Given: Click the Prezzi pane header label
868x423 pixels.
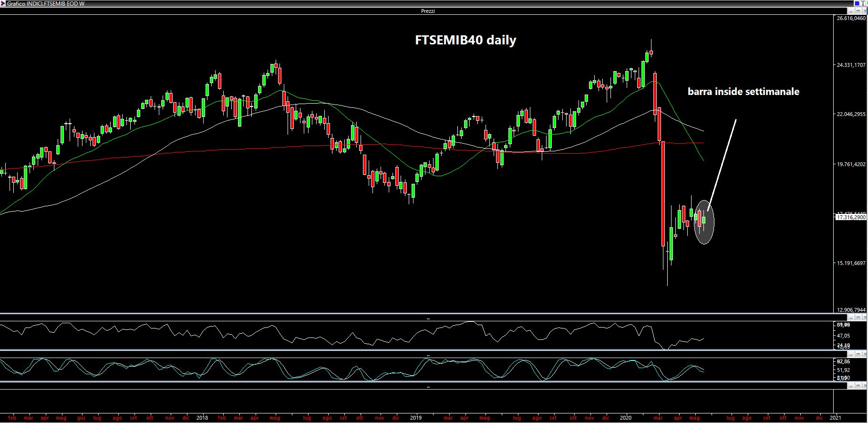Looking at the screenshot, I should [x=428, y=11].
